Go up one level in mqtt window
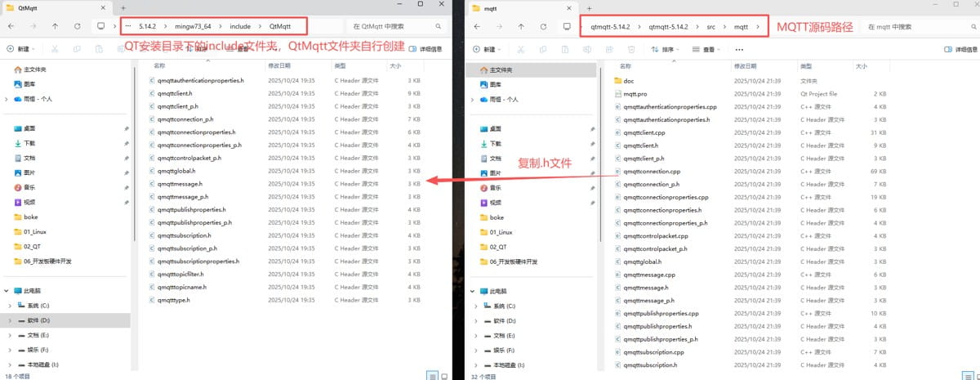This screenshot has height=380, width=980. point(521,26)
